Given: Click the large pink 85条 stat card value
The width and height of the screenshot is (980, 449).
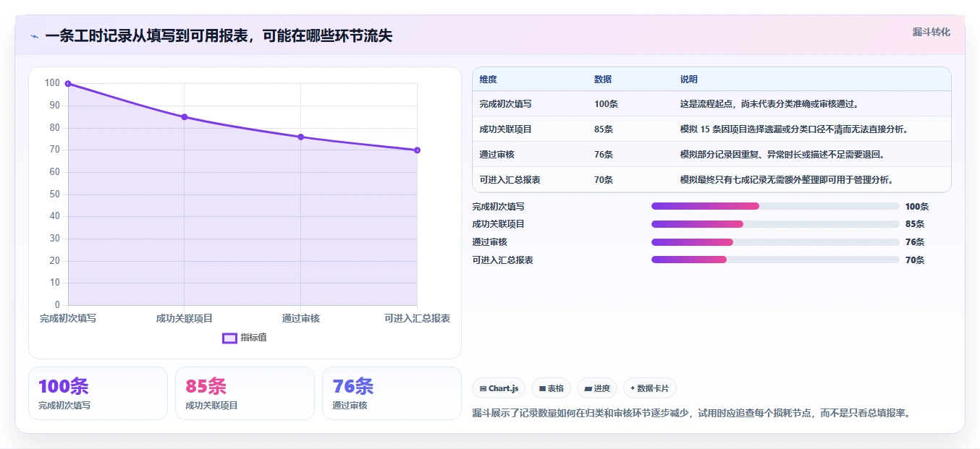Looking at the screenshot, I should coord(206,387).
